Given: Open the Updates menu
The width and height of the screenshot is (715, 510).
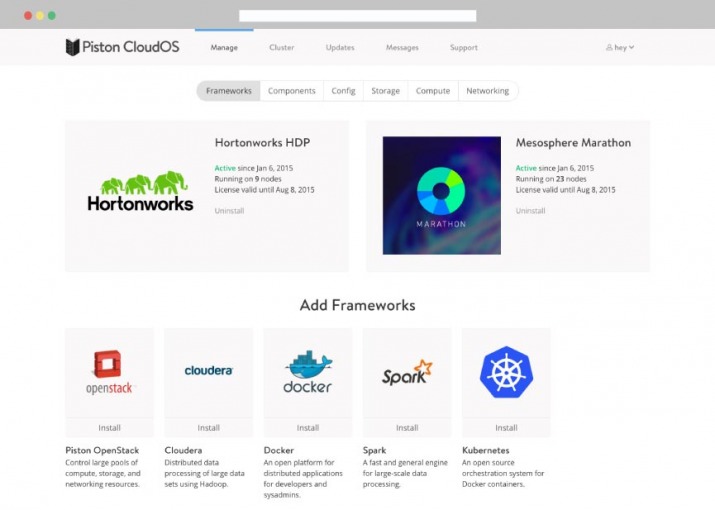Looking at the screenshot, I should point(340,47).
